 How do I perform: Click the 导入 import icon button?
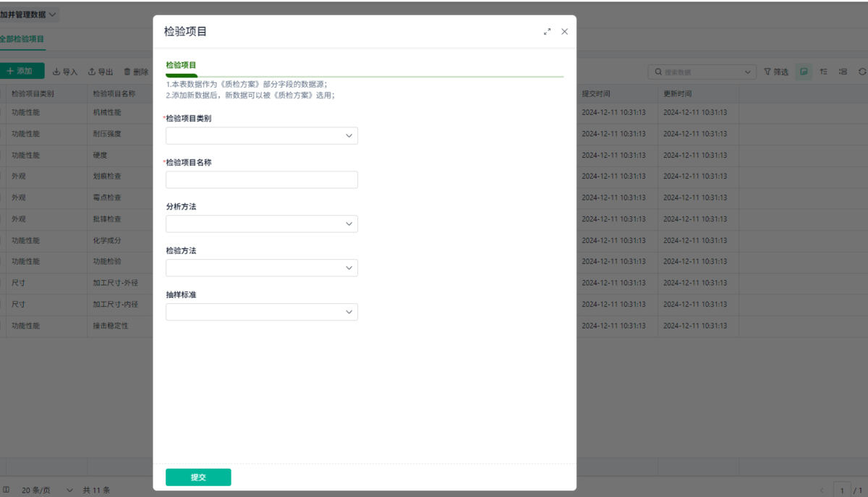click(65, 72)
